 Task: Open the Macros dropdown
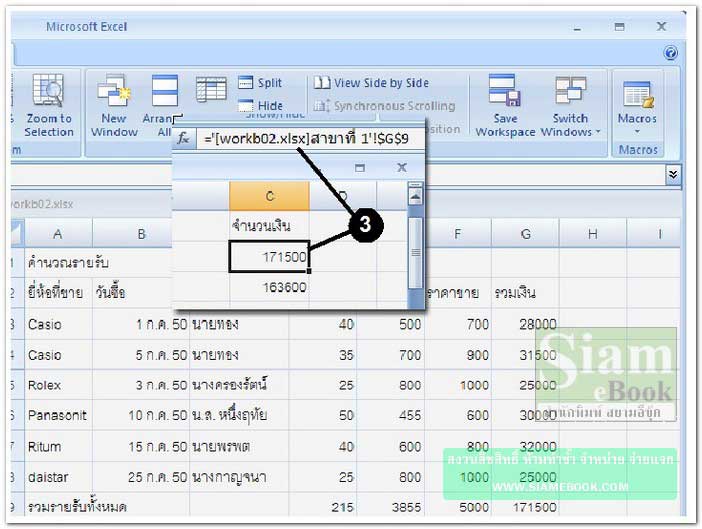pyautogui.click(x=637, y=107)
